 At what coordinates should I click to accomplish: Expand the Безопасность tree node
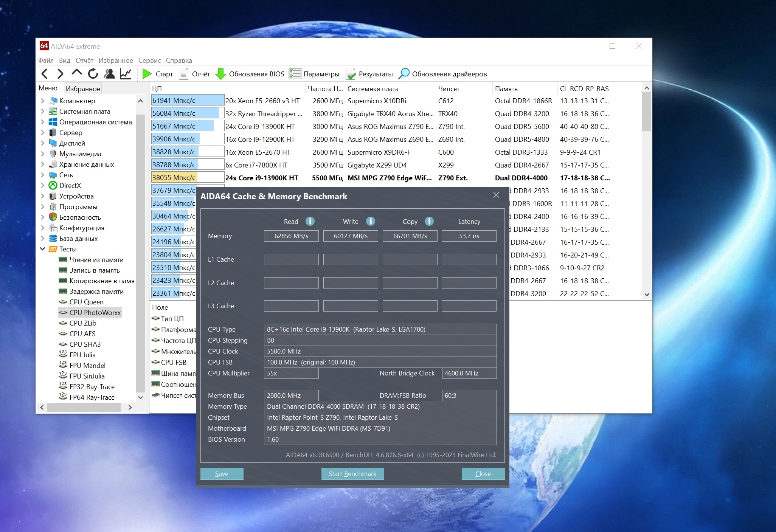42,217
